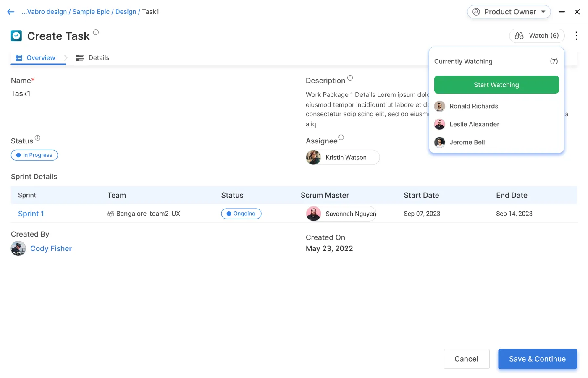This screenshot has height=378, width=588.
Task: Click the Description info icon
Action: [x=350, y=78]
